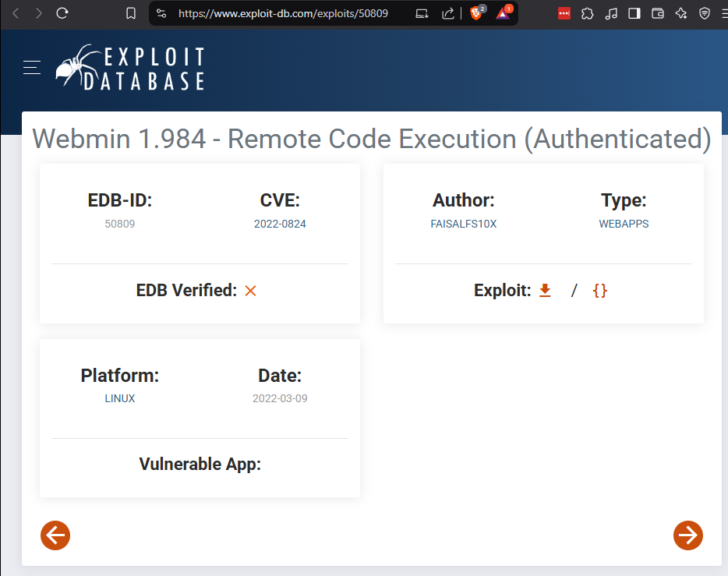Image resolution: width=728 pixels, height=576 pixels.
Task: Open author FAISALFS10X profile link
Action: [x=463, y=224]
